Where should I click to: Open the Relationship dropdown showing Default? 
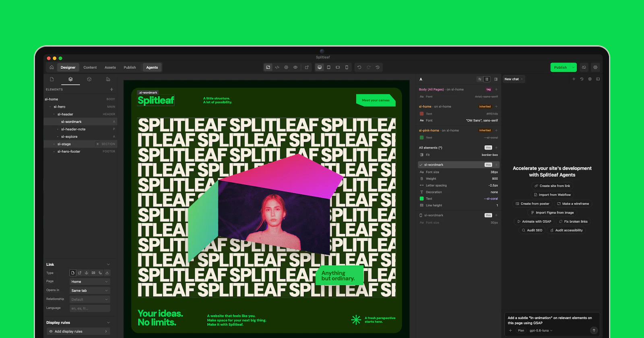coord(90,299)
